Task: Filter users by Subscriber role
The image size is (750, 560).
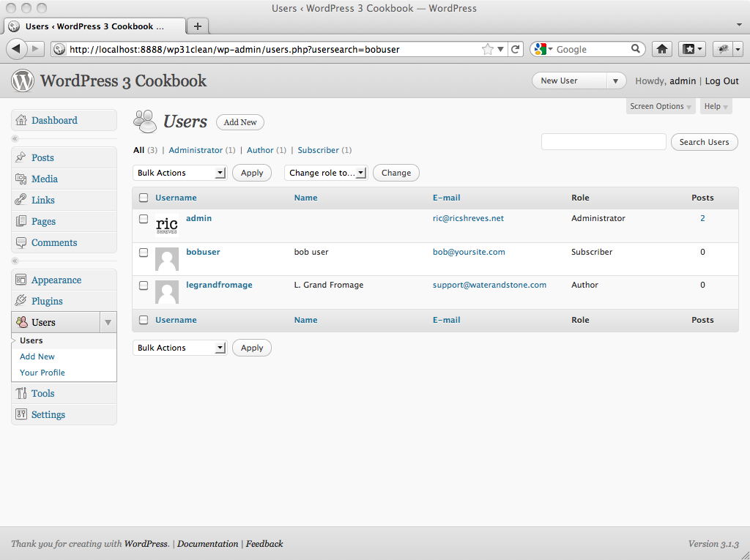Action: pos(318,149)
